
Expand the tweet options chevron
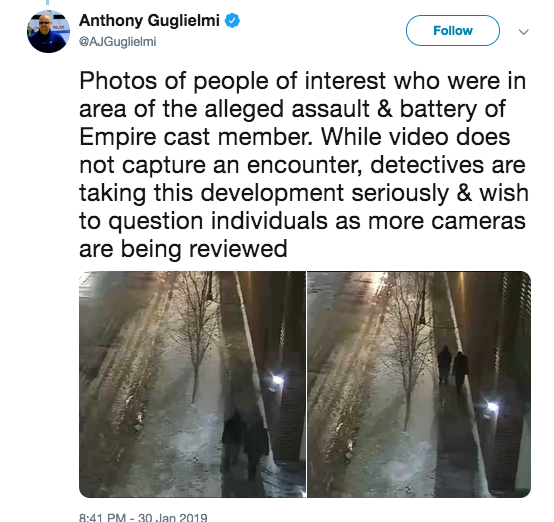point(523,32)
